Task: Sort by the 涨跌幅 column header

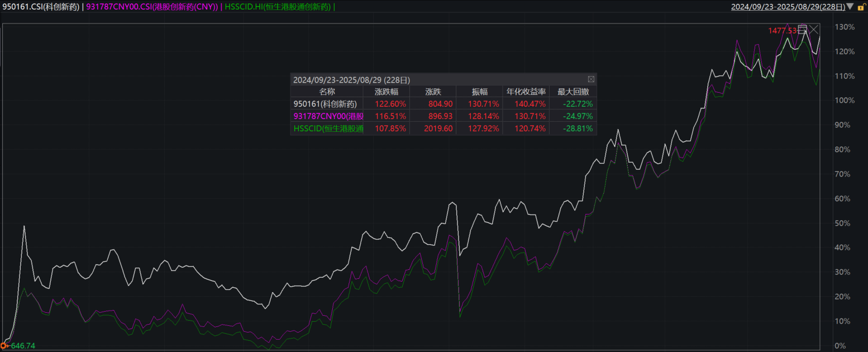Action: pyautogui.click(x=386, y=92)
